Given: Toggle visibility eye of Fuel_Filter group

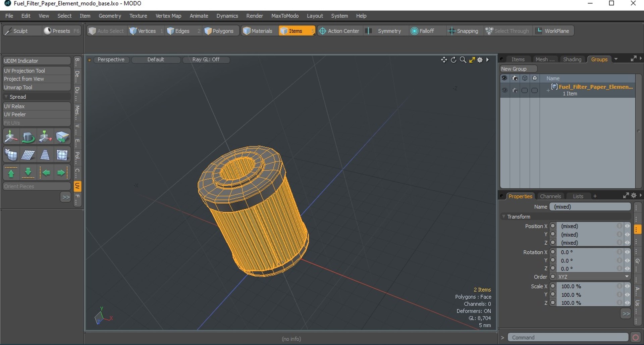Looking at the screenshot, I should coord(504,90).
